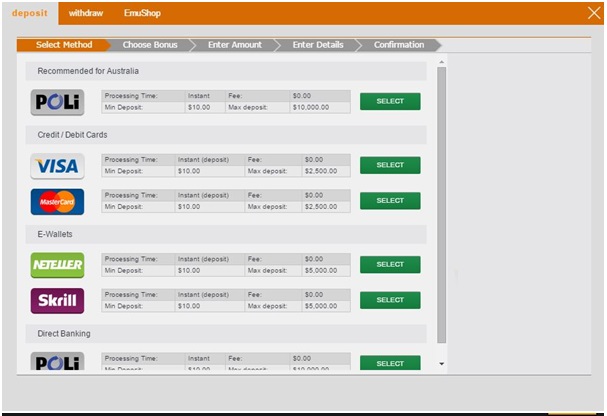Click the vertical scrollbar thumb
The image size is (607, 416).
(441, 205)
